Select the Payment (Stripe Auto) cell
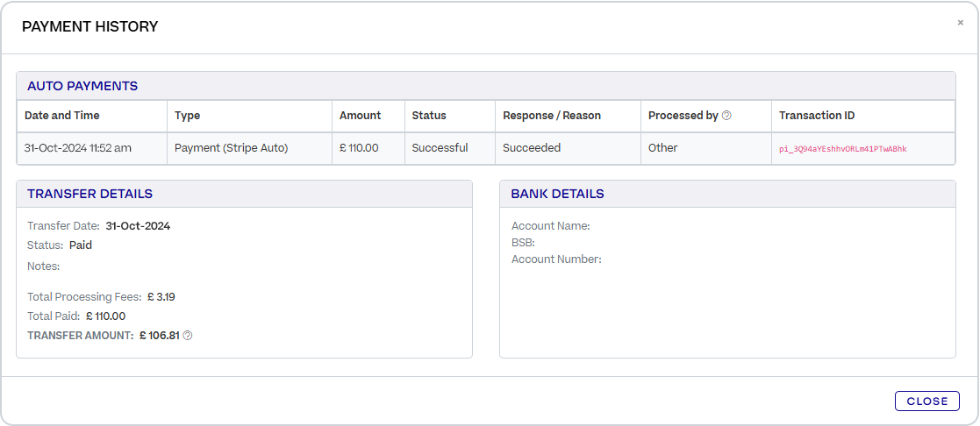Image resolution: width=980 pixels, height=426 pixels. (249, 149)
